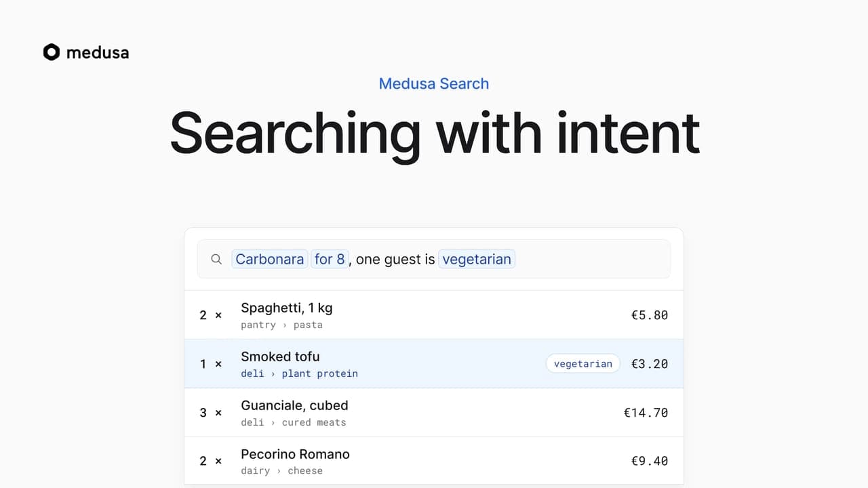This screenshot has height=488, width=868.
Task: Open the Medusa Search link
Action: click(x=434, y=83)
